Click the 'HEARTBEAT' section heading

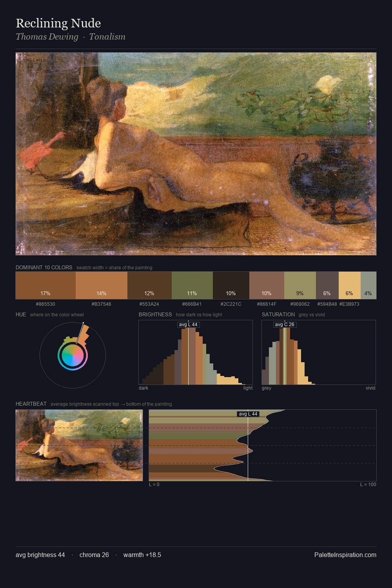click(x=31, y=404)
